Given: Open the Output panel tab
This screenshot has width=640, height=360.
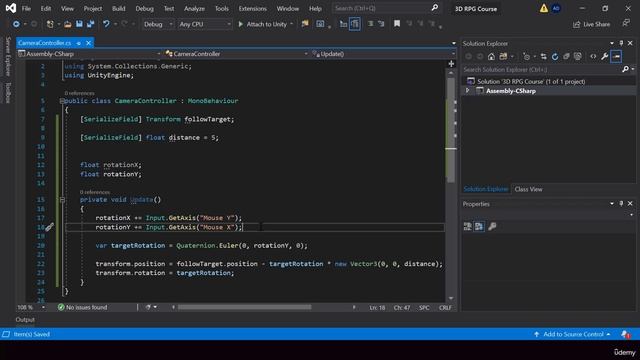Looking at the screenshot, I should pos(25,320).
